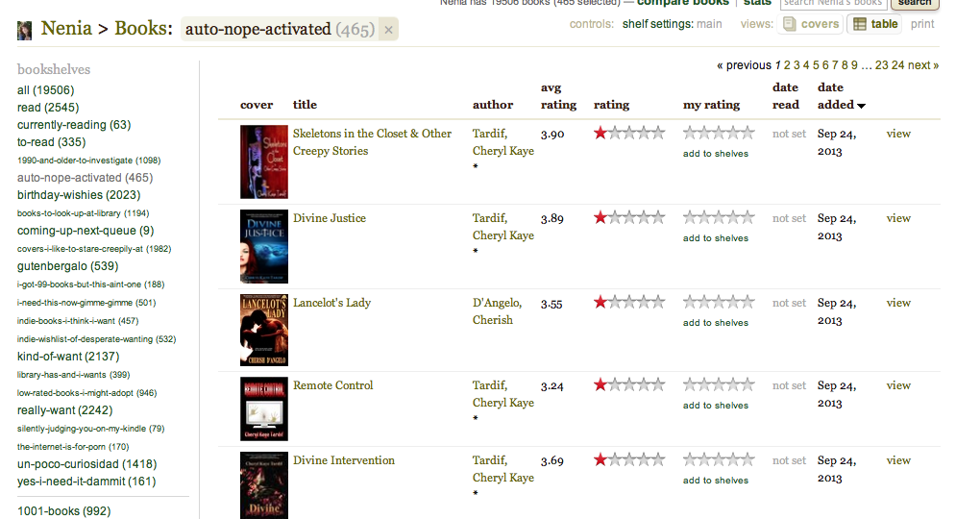View the Remote Control row details
Viewport: 980px width, 519px height.
coord(898,385)
